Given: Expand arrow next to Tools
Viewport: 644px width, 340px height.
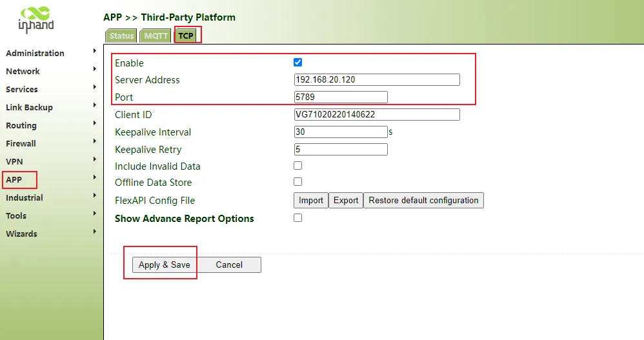Looking at the screenshot, I should tap(95, 214).
